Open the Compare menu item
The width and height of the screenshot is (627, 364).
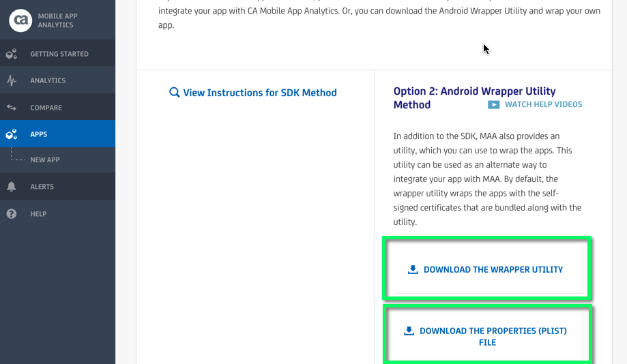pos(57,107)
